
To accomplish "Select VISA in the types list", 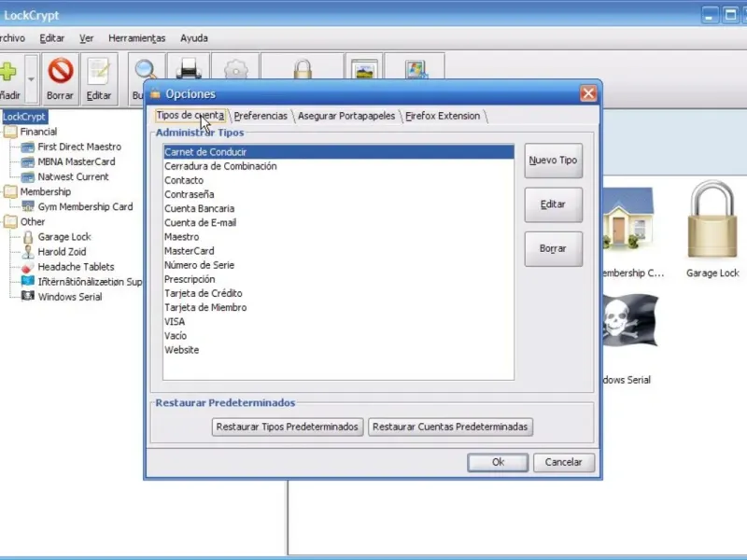I will tap(338, 322).
